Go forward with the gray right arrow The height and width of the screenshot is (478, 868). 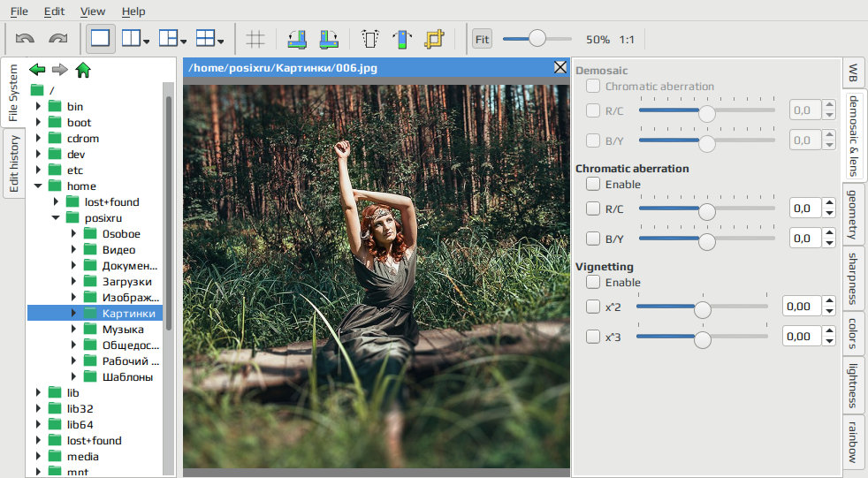(x=60, y=70)
